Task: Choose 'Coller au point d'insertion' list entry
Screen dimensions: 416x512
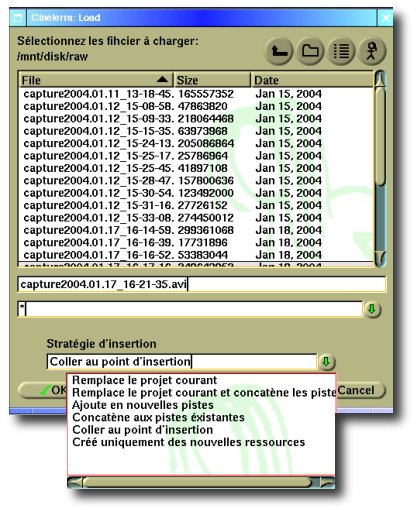Action: [x=143, y=430]
